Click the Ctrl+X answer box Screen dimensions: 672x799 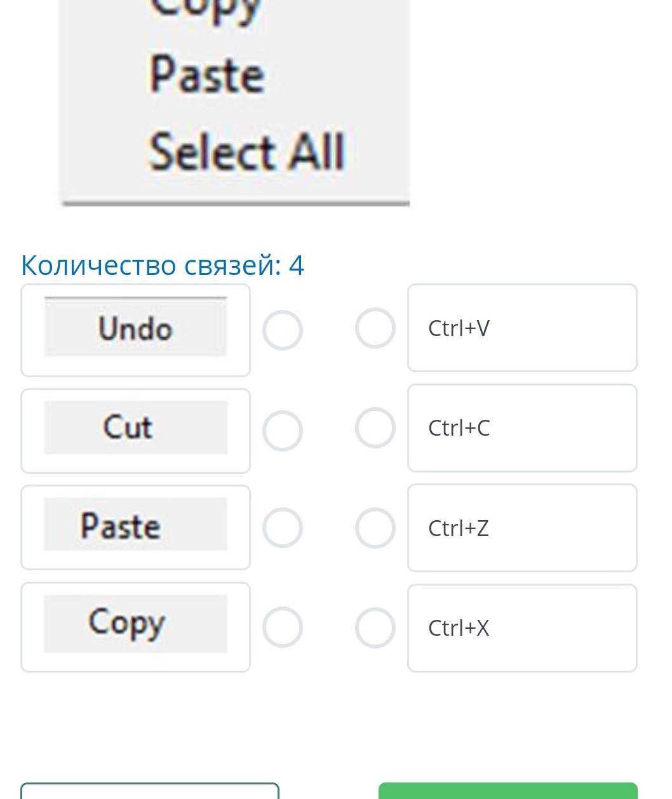(x=522, y=628)
